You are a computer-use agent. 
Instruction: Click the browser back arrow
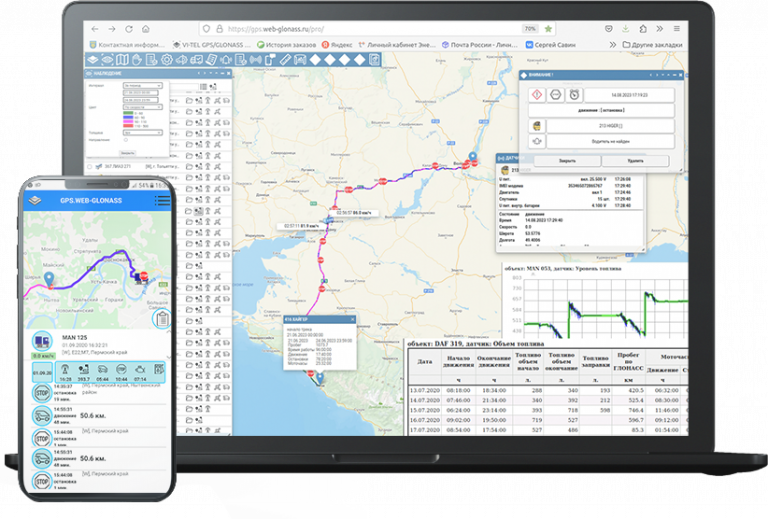pos(95,29)
